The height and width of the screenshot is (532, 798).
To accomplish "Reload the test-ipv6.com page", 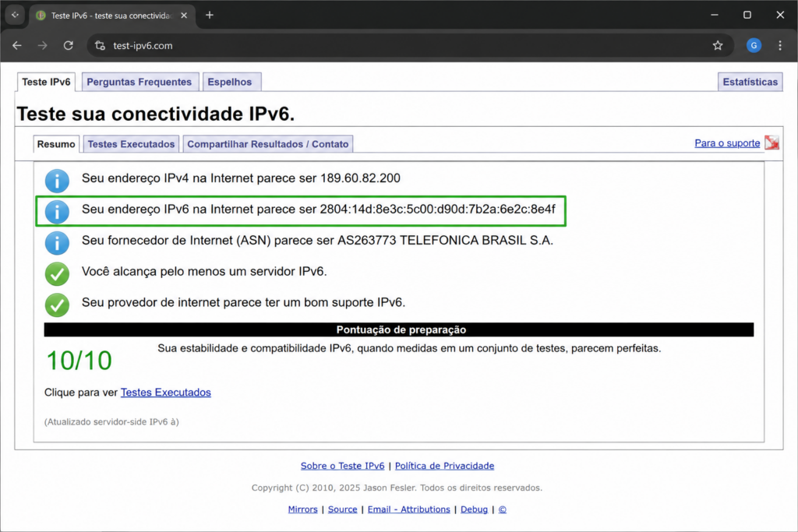I will click(69, 46).
